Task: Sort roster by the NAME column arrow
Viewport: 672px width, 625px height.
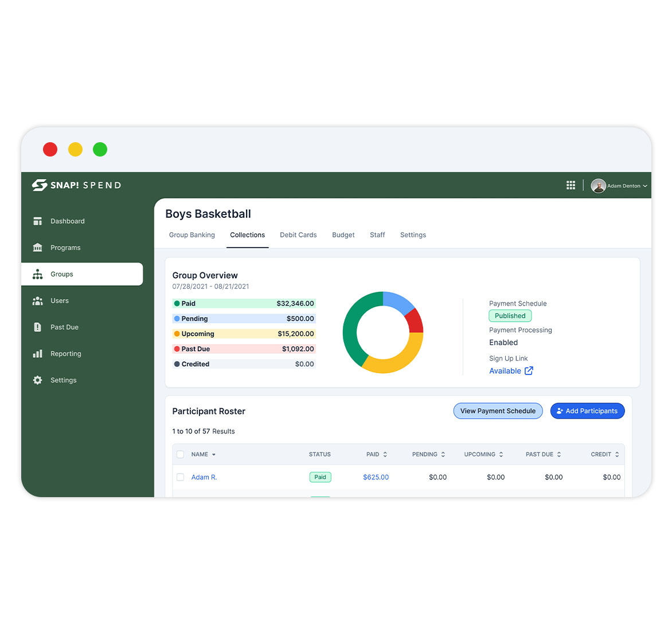Action: [214, 455]
